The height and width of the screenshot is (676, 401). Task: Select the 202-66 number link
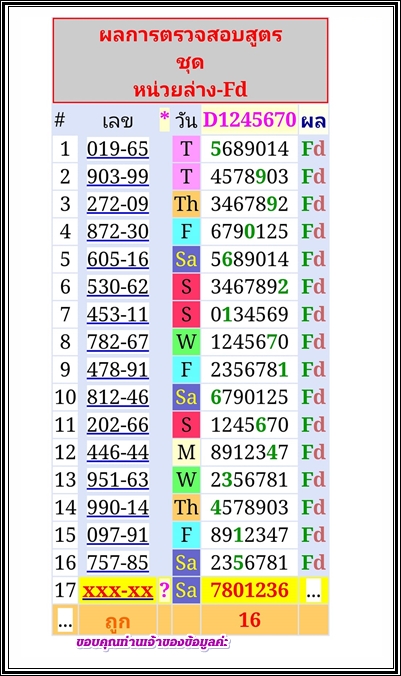(118, 425)
